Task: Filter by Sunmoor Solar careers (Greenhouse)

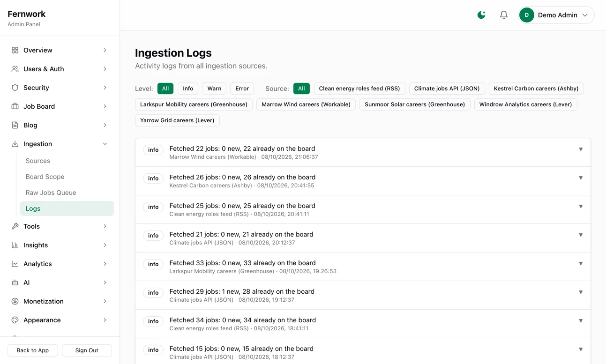Action: (x=415, y=104)
